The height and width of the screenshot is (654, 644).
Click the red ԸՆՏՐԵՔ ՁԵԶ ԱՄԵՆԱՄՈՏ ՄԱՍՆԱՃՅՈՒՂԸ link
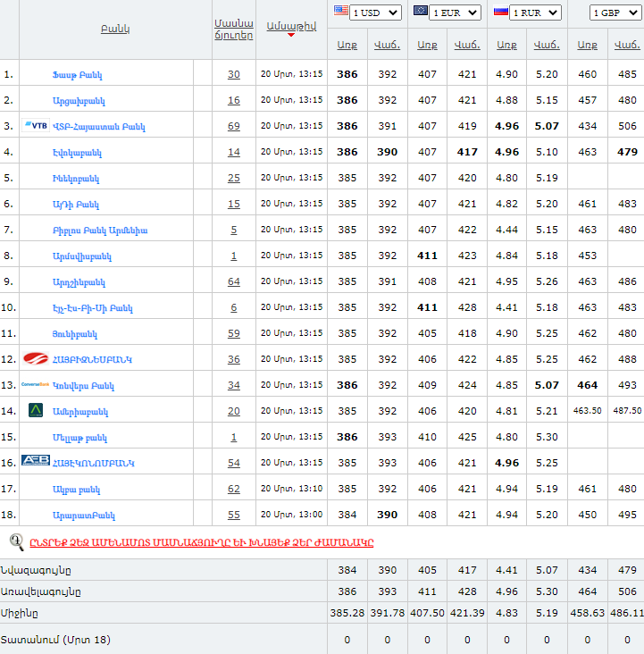pyautogui.click(x=202, y=542)
